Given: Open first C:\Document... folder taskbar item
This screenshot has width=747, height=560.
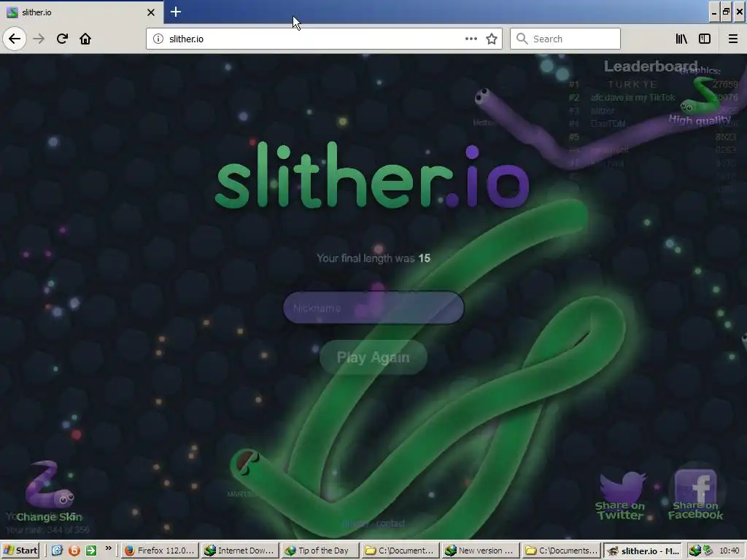Looking at the screenshot, I should [x=400, y=551].
